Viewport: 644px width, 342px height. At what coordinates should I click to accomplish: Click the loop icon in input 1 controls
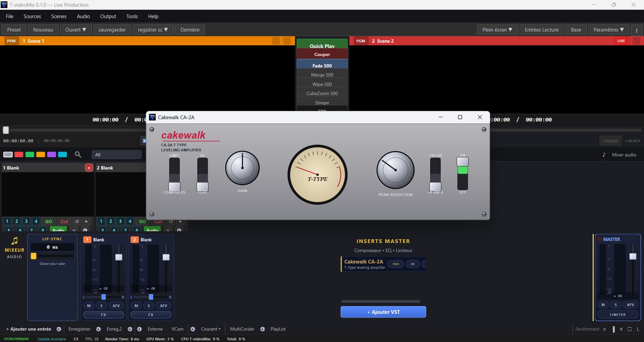click(x=76, y=221)
